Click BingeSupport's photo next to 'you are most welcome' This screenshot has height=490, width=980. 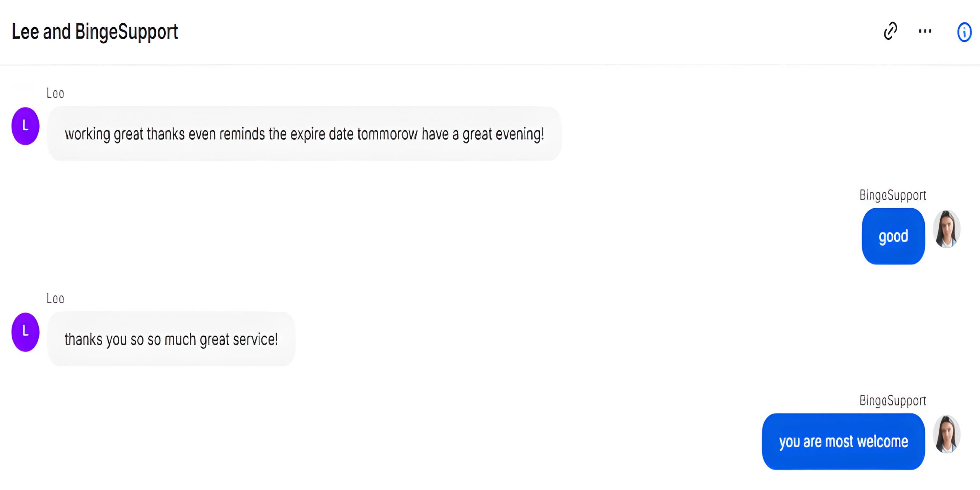click(946, 434)
